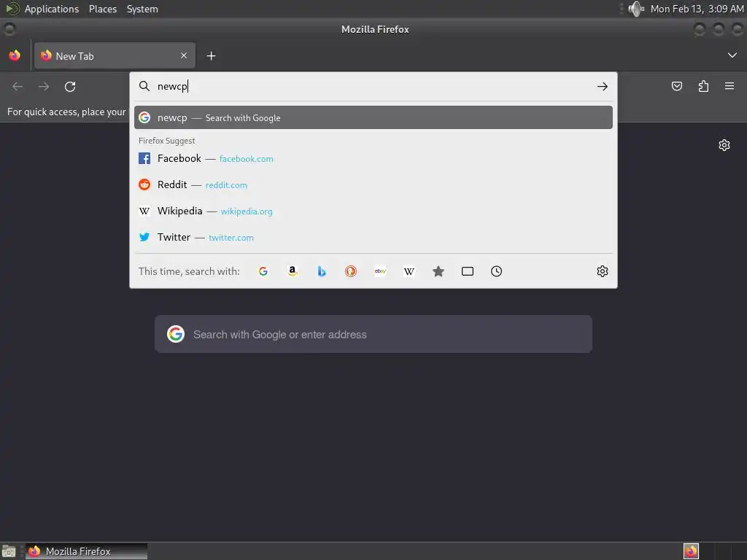This screenshot has width=747, height=560.
Task: Click 'For quick access, place your' bookmarks text
Action: click(x=66, y=112)
